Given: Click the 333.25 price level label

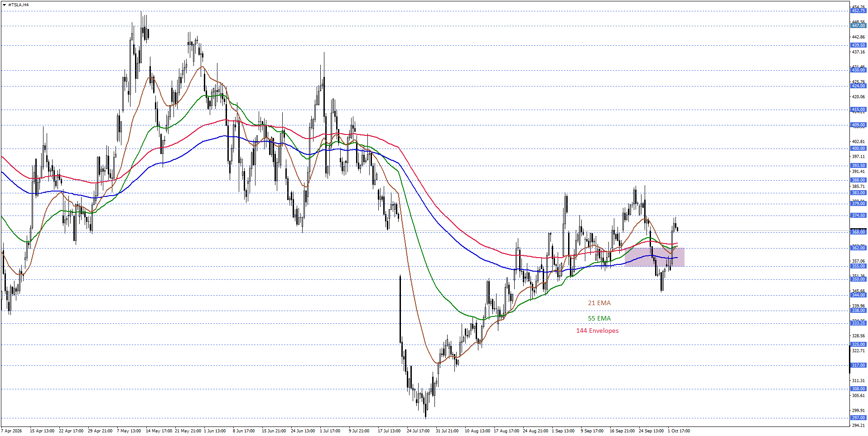Looking at the screenshot, I should click(858, 323).
